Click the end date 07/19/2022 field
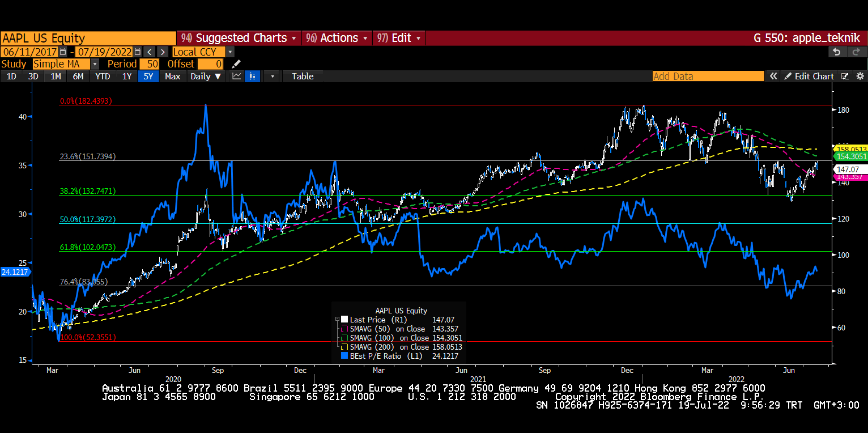Viewport: 868px width, 433px height. coord(104,52)
